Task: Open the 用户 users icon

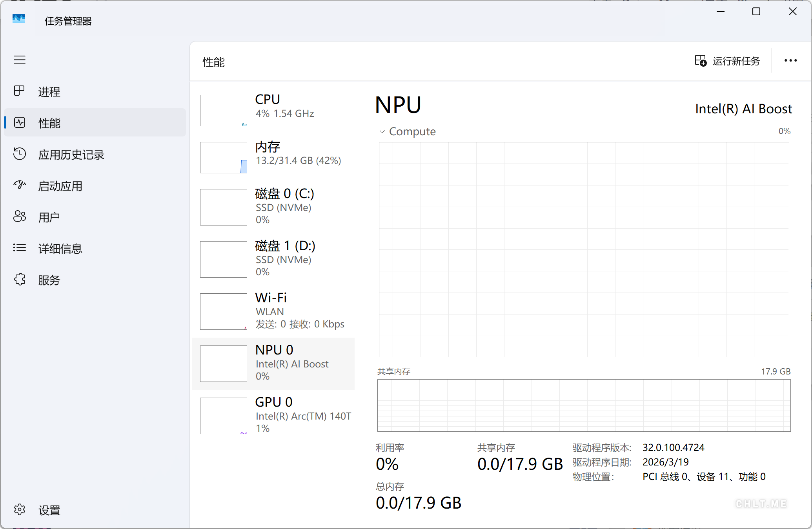Action: 20,216
